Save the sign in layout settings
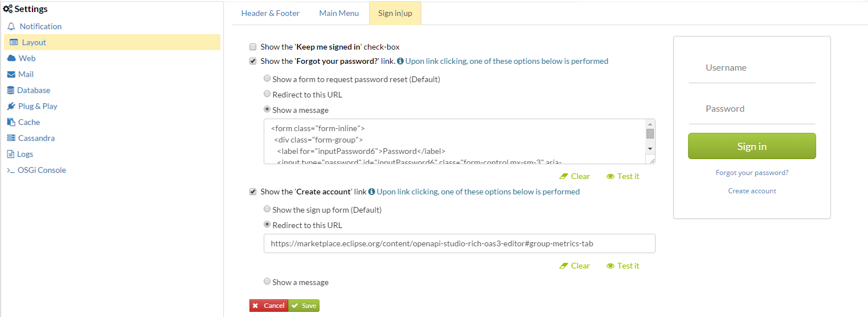This screenshot has width=868, height=317. (304, 306)
